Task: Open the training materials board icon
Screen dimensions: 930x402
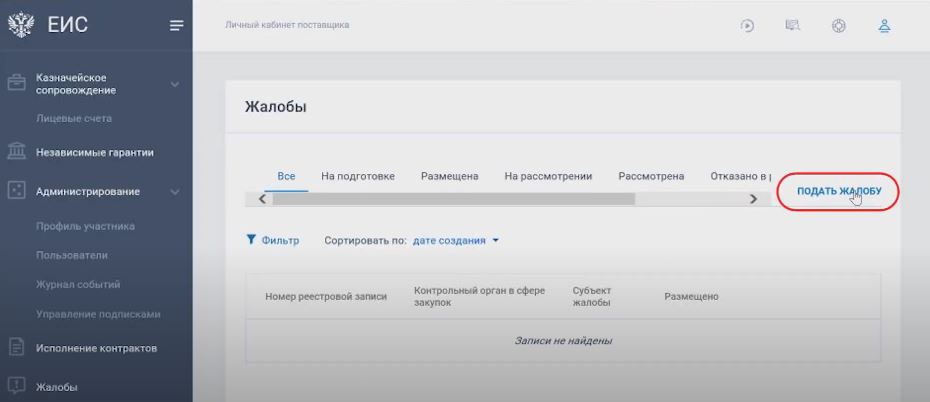Action: (792, 25)
